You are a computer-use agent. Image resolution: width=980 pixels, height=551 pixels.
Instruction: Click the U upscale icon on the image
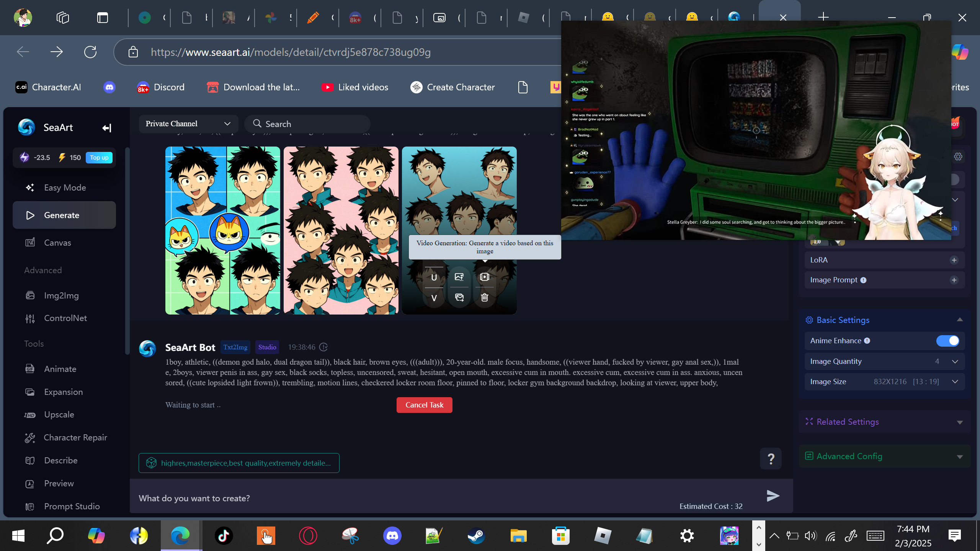(434, 277)
